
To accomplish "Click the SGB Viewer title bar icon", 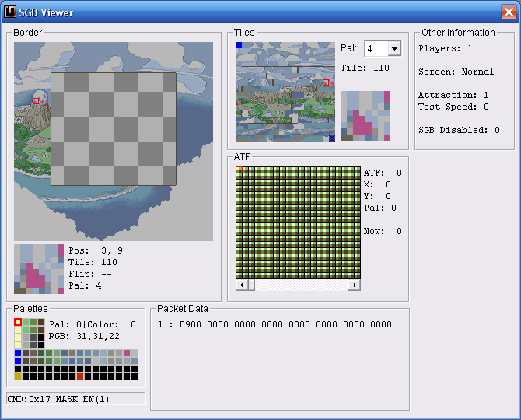I will [10, 12].
